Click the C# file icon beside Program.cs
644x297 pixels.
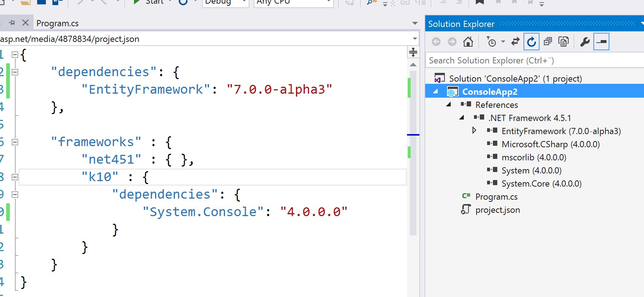[x=466, y=196]
